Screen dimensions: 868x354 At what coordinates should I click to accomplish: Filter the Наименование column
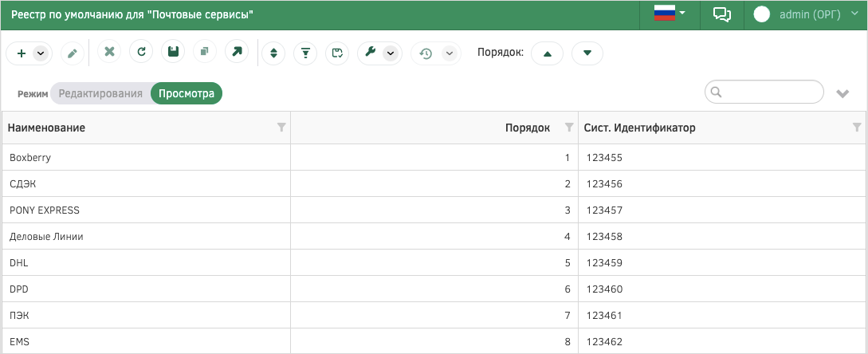pos(281,128)
